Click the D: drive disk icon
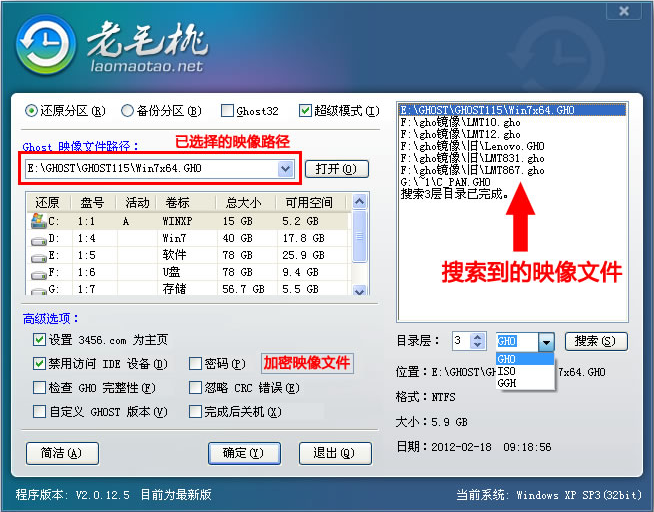Screen dimensions: 654x512 (39, 240)
